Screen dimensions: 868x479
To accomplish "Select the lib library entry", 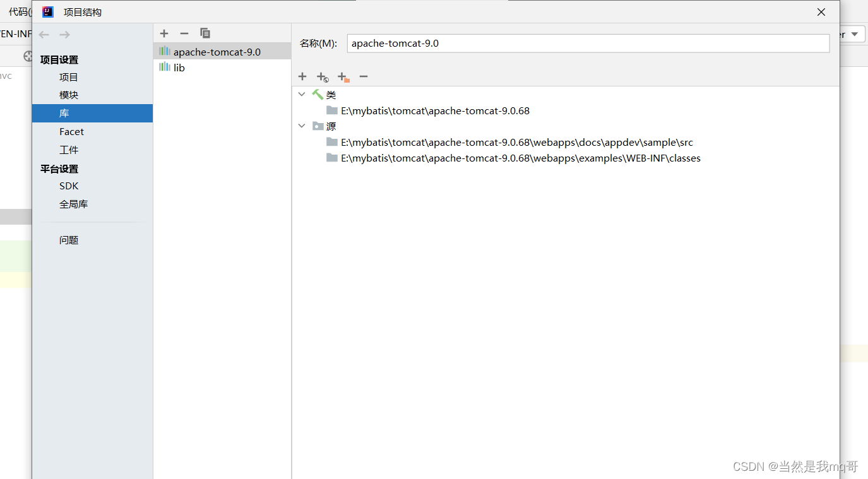I will [222, 68].
